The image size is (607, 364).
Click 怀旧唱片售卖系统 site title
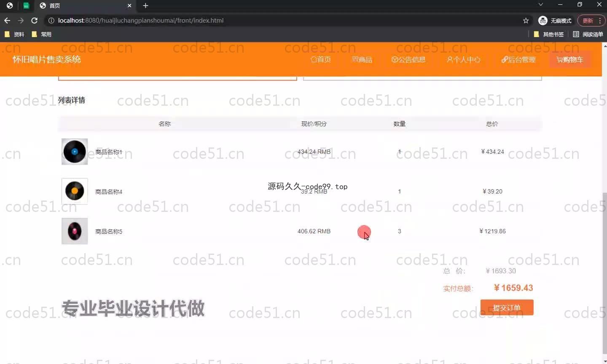coord(46,59)
